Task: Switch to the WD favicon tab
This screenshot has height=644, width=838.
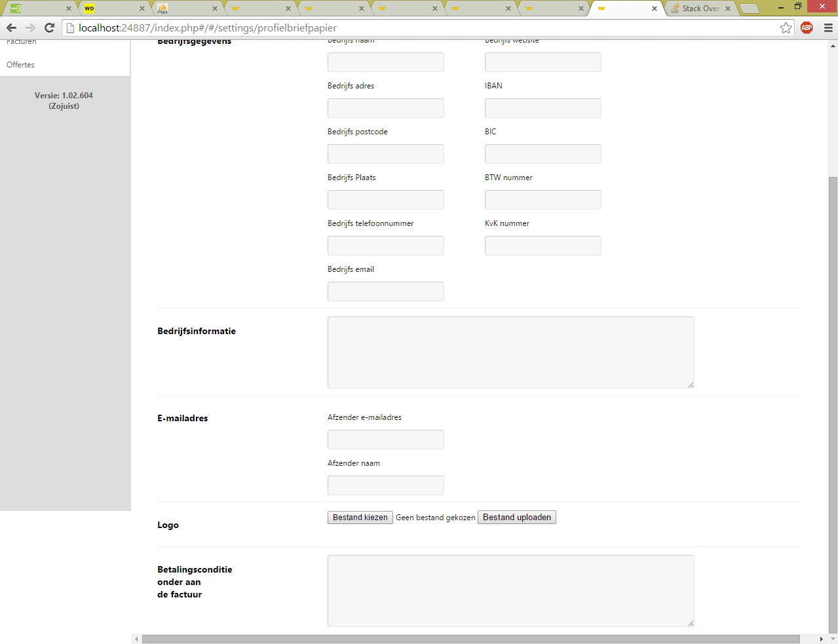Action: coord(113,9)
